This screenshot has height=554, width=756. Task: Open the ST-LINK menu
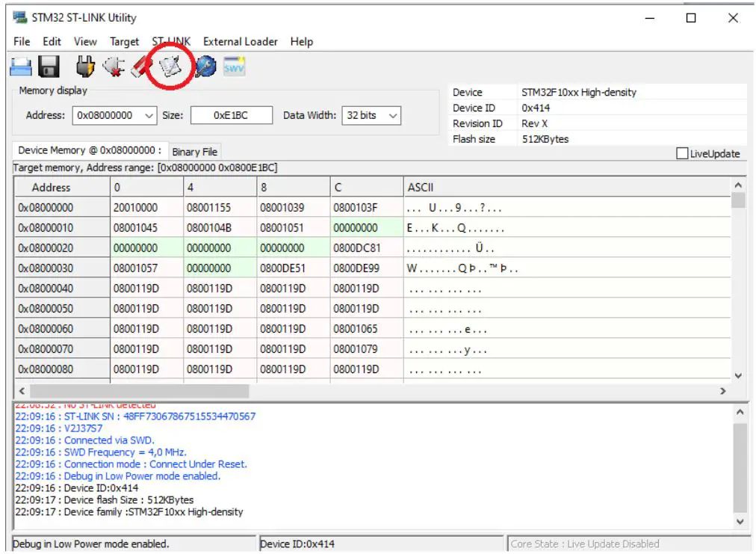click(170, 41)
